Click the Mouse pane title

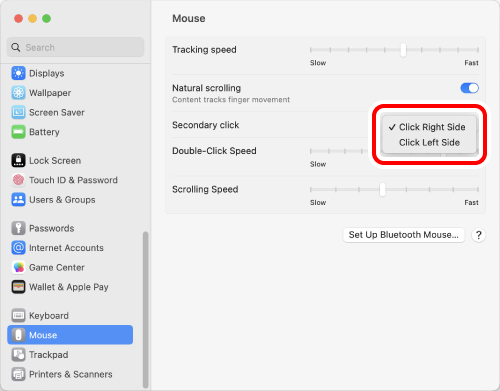pyautogui.click(x=189, y=18)
